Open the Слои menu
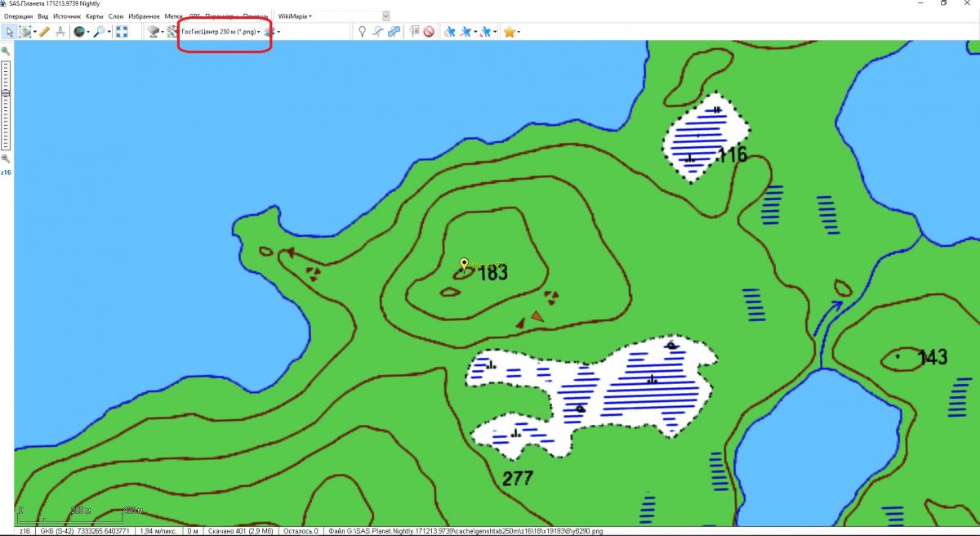The width and height of the screenshot is (980, 536). 115,16
